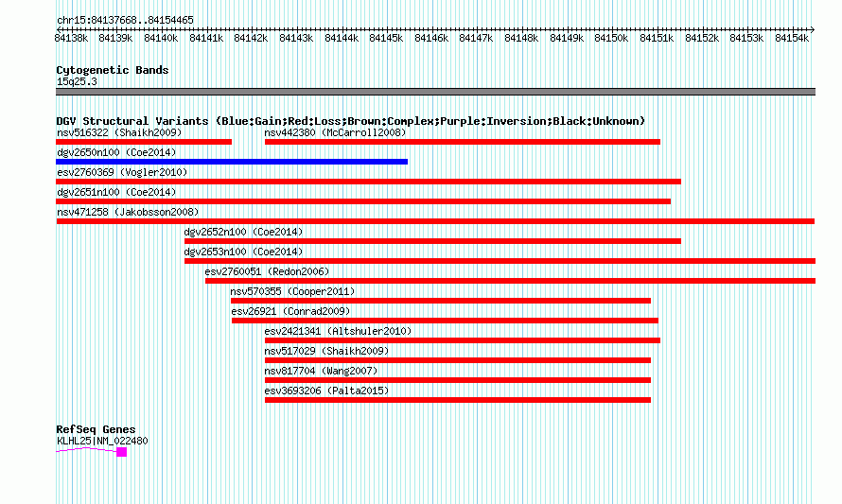Click the 84145k ruler position

386,38
